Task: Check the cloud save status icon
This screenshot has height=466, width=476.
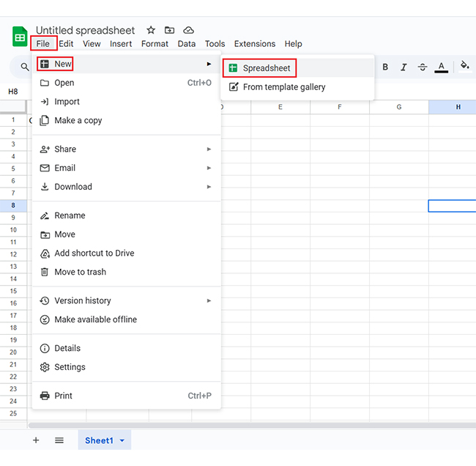Action: 188,30
